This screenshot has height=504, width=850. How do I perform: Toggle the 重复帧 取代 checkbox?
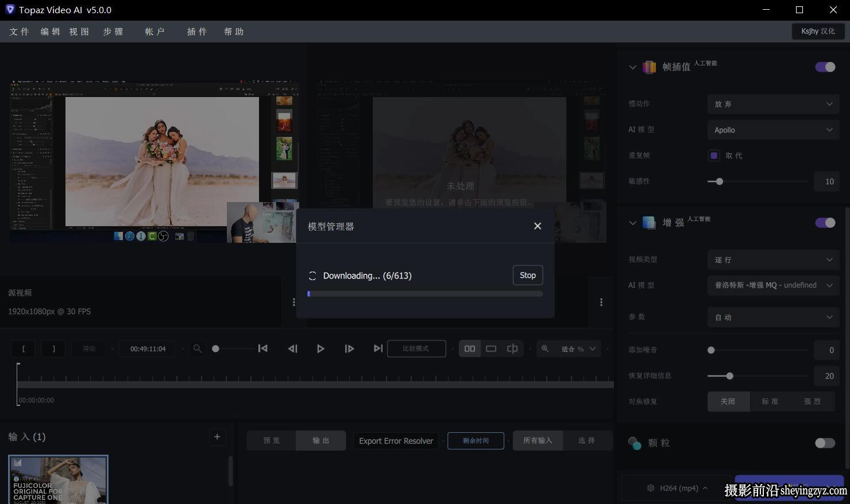714,156
